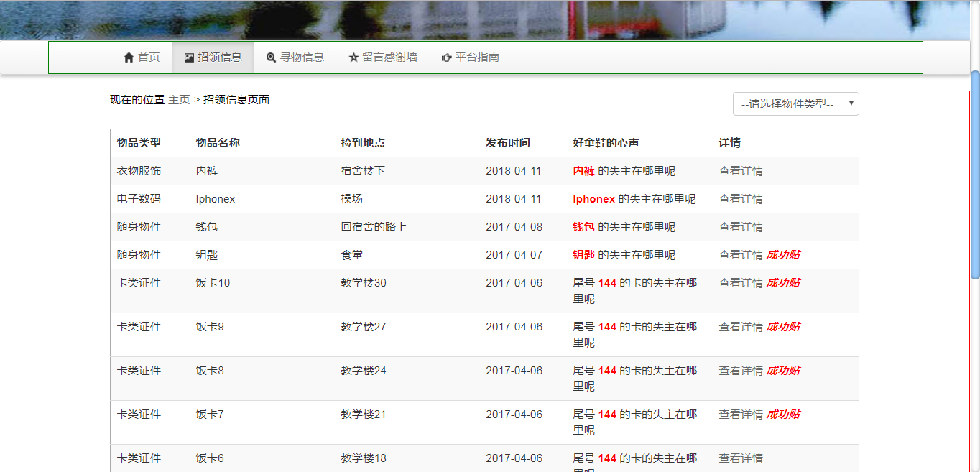Click 成功贴 in the 饭卡8 row
This screenshot has height=472, width=980.
pyautogui.click(x=783, y=371)
